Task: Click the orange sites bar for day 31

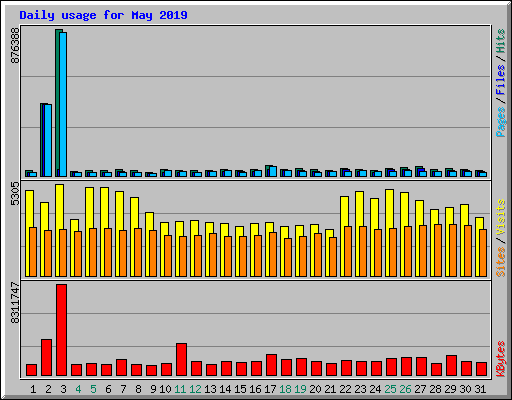Action: coord(483,253)
